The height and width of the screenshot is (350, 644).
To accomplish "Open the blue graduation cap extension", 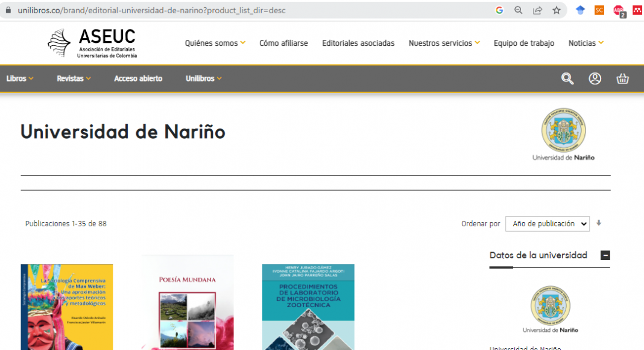I will (x=580, y=10).
